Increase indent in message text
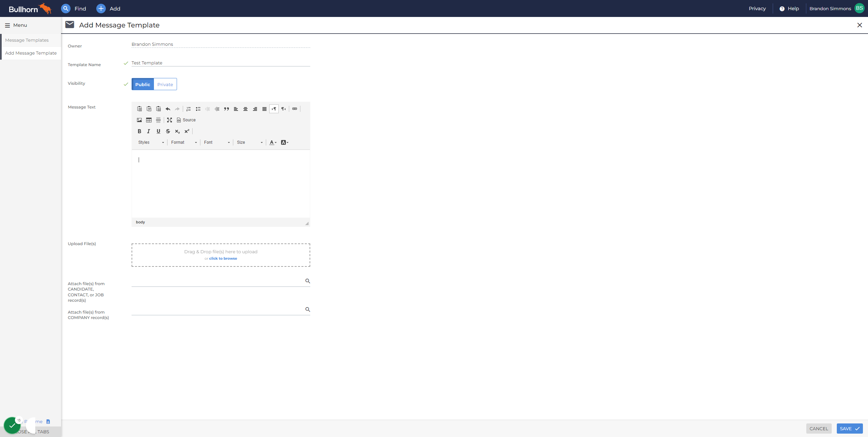The image size is (868, 437). (x=217, y=109)
